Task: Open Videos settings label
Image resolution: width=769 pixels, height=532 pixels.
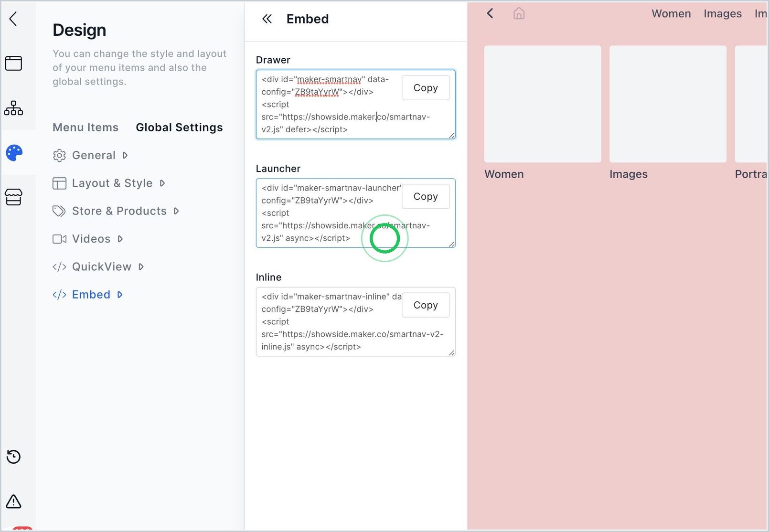Action: click(x=91, y=239)
